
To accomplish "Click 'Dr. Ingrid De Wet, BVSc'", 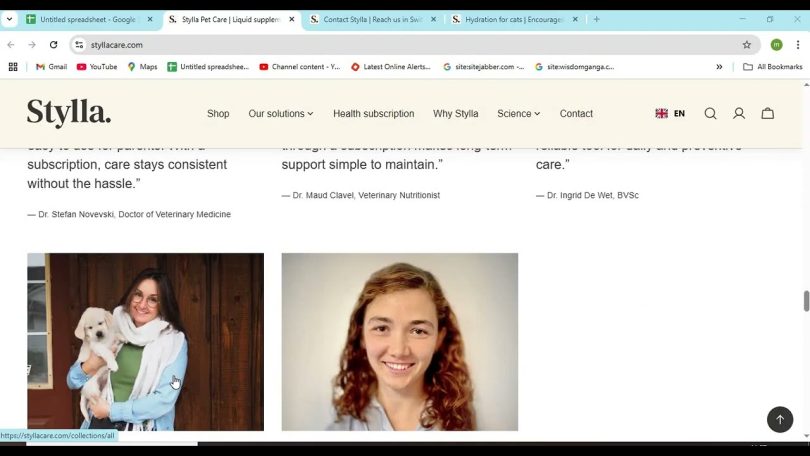I will point(593,195).
